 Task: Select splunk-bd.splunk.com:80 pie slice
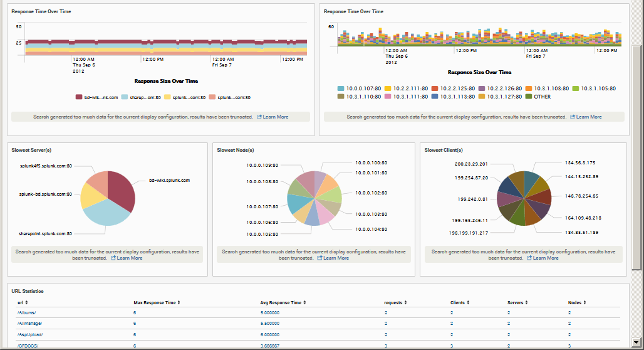tap(91, 196)
